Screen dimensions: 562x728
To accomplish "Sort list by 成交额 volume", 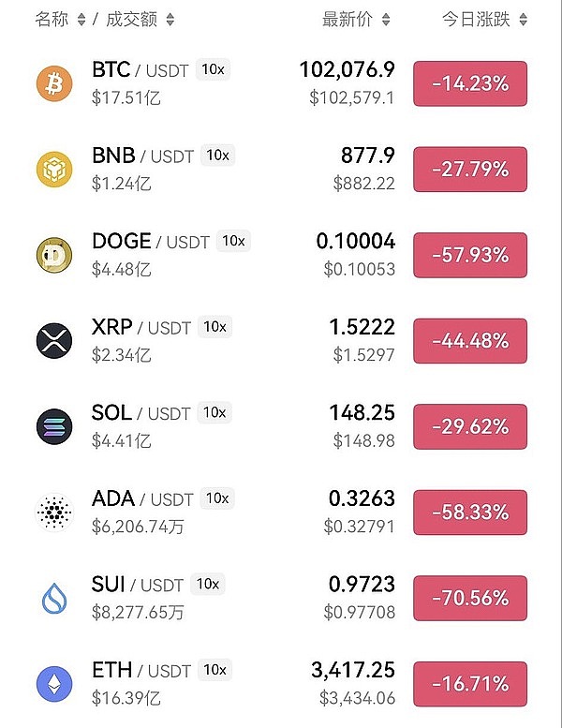I will pos(140,19).
